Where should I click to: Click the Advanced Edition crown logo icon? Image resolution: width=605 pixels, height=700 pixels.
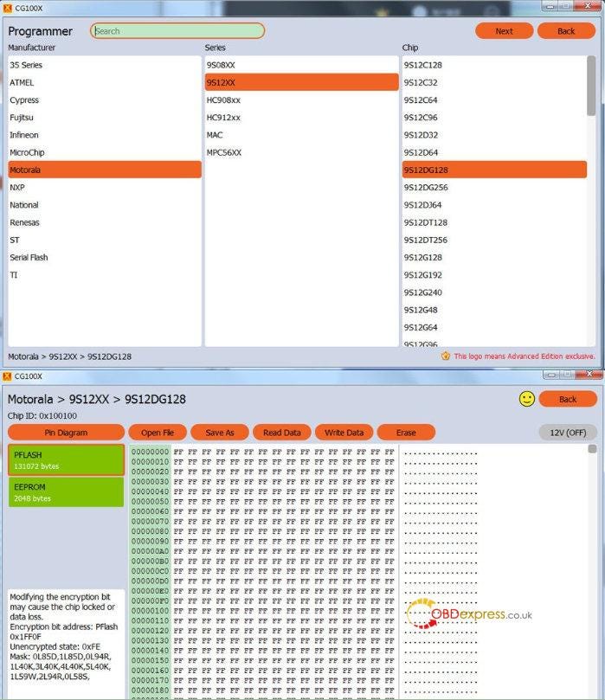(x=445, y=356)
